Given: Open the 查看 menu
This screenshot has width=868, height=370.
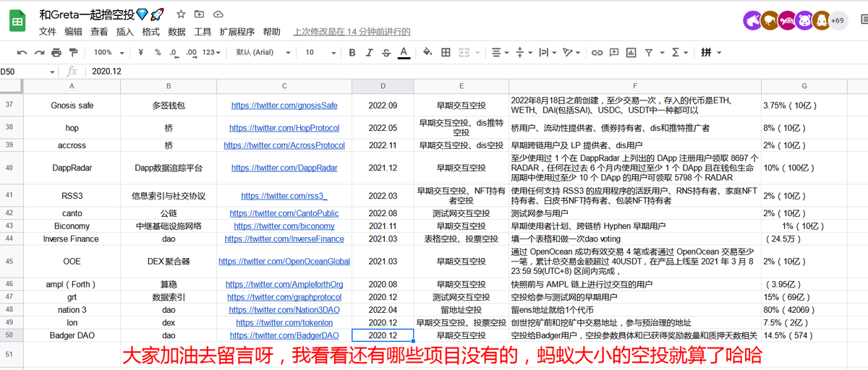Looking at the screenshot, I should 99,32.
